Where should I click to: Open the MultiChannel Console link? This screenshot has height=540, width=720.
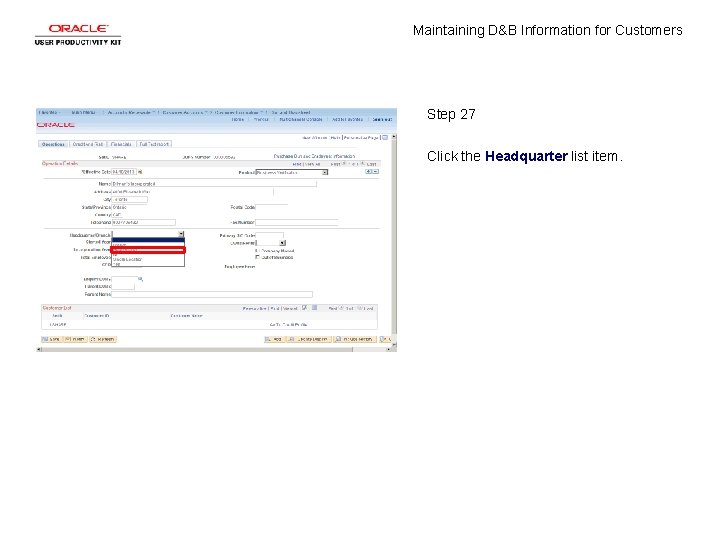click(301, 119)
